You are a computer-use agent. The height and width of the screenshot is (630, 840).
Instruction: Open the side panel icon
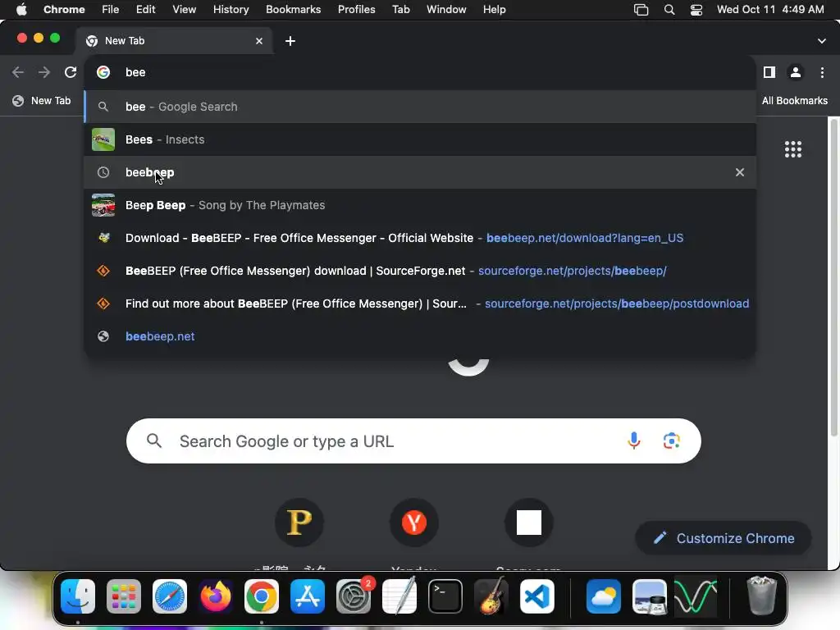point(769,72)
